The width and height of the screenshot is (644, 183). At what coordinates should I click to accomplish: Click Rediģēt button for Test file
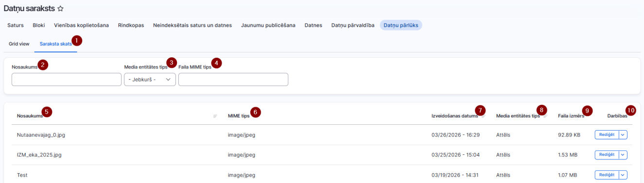pyautogui.click(x=607, y=175)
